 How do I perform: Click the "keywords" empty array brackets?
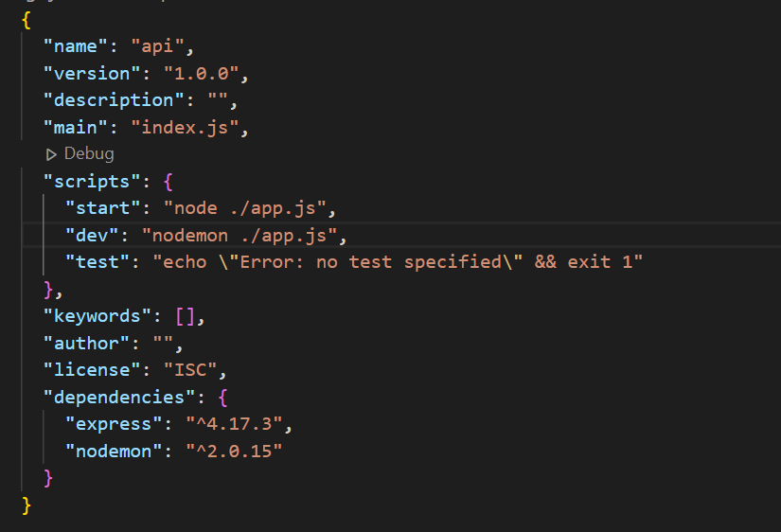point(186,316)
